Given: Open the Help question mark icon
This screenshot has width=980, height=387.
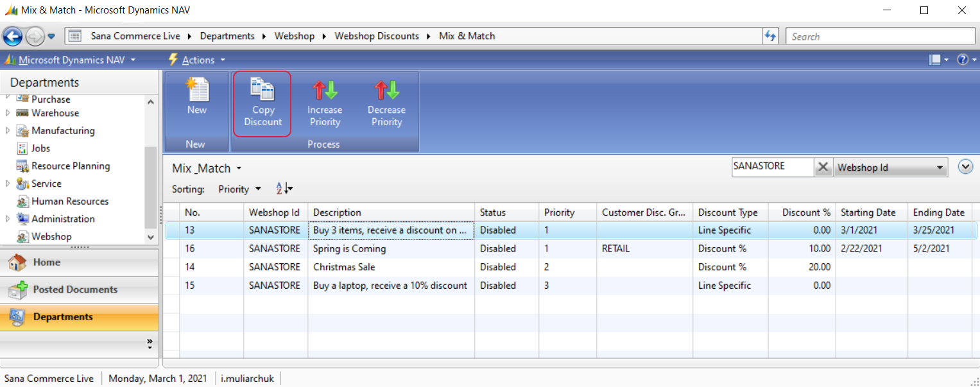Looking at the screenshot, I should tap(962, 60).
